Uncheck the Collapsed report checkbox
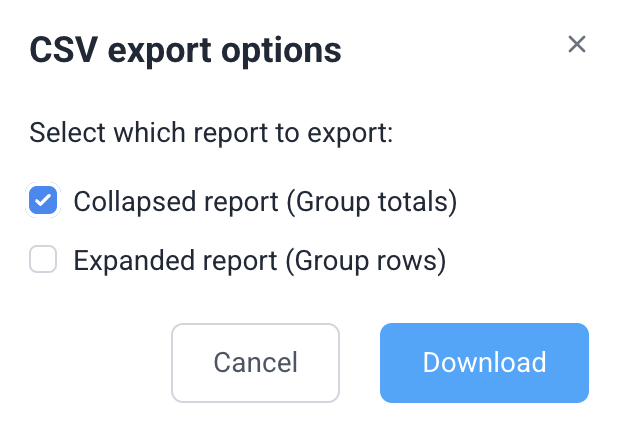618x430 pixels. coord(43,201)
